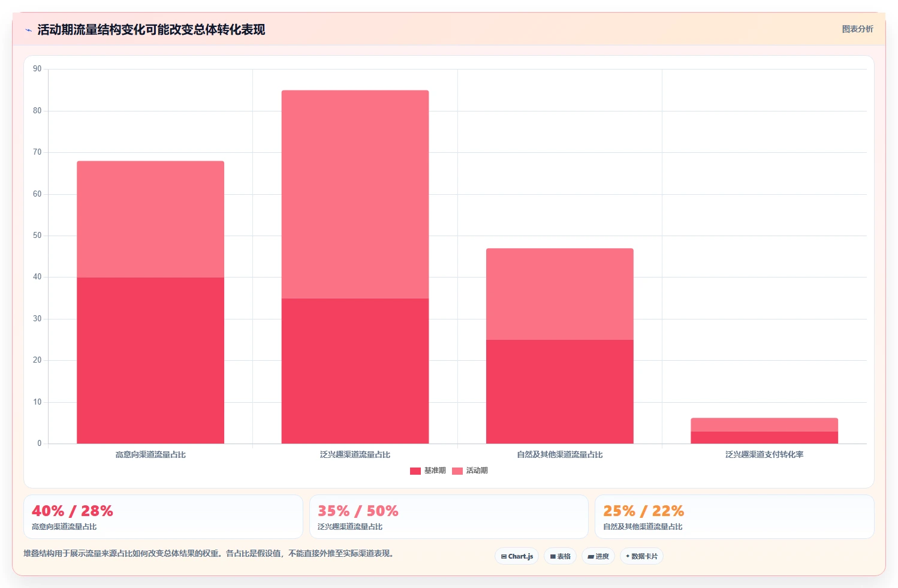
Task: Click the y-axis value 10
Action: 37,402
